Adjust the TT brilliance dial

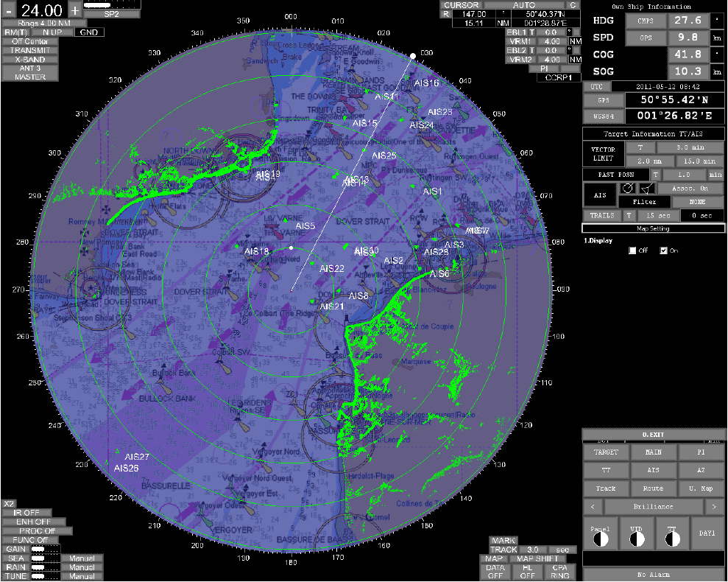point(672,539)
